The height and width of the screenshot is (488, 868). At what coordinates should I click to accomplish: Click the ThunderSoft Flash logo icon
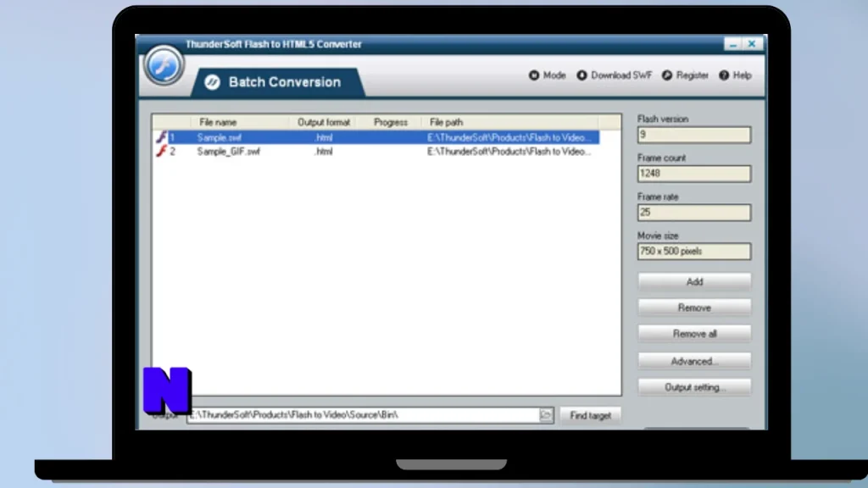[164, 65]
